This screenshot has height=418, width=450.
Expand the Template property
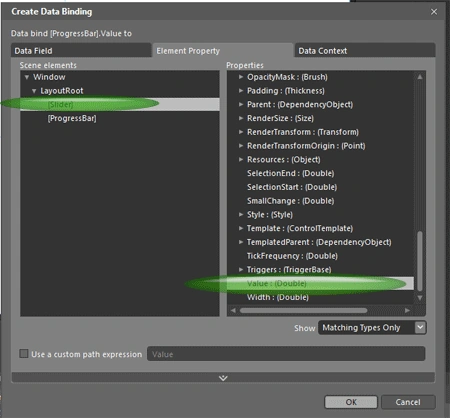coord(241,228)
